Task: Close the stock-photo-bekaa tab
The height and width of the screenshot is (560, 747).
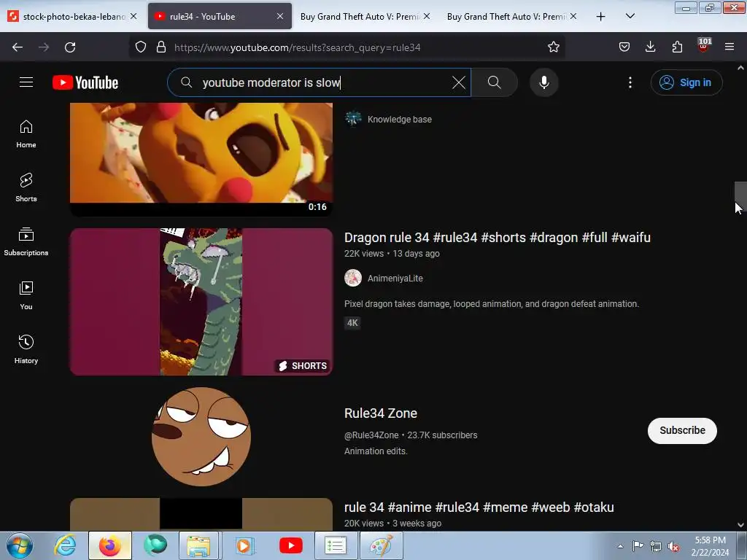Action: click(x=134, y=17)
